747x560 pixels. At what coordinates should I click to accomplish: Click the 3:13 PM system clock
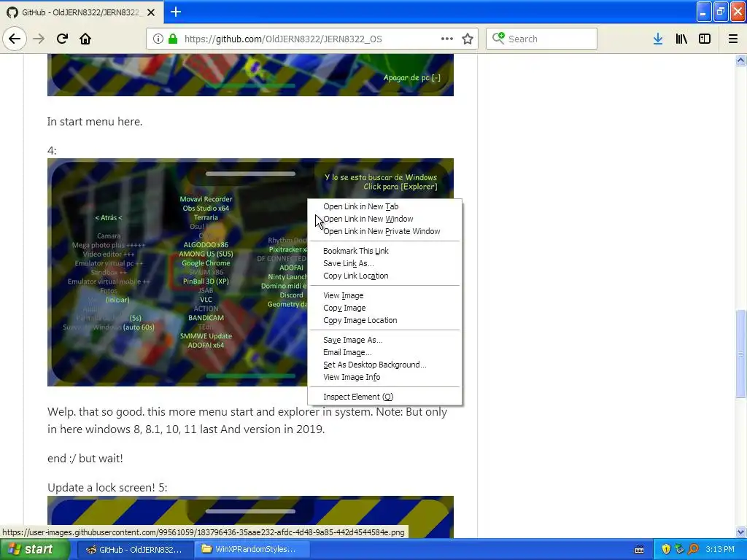[720, 549]
